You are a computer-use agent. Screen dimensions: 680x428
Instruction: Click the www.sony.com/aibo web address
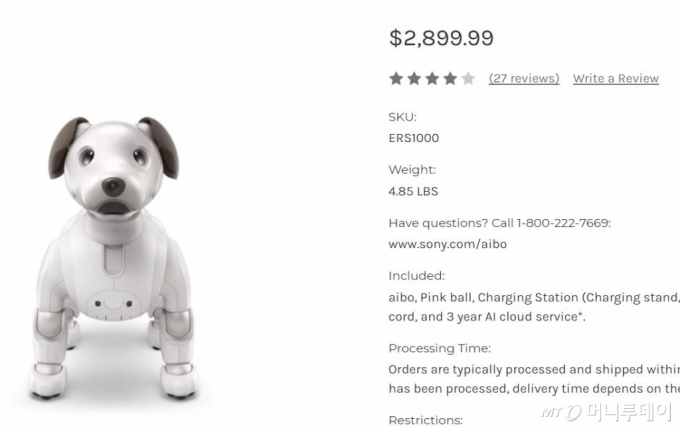click(x=448, y=244)
